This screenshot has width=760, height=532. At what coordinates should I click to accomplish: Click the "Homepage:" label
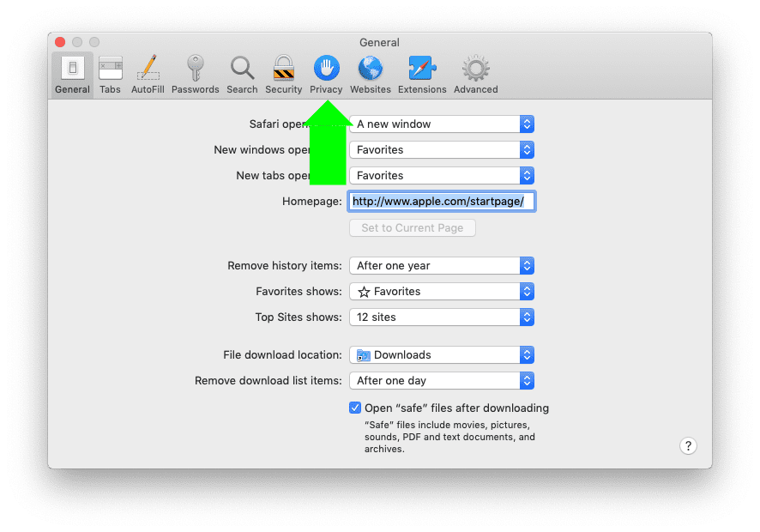tap(312, 202)
